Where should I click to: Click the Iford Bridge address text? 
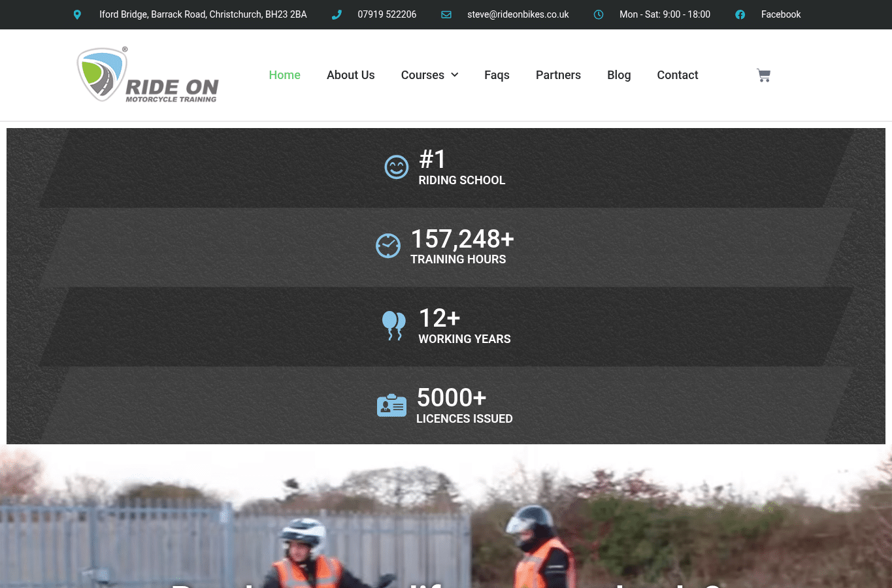203,14
